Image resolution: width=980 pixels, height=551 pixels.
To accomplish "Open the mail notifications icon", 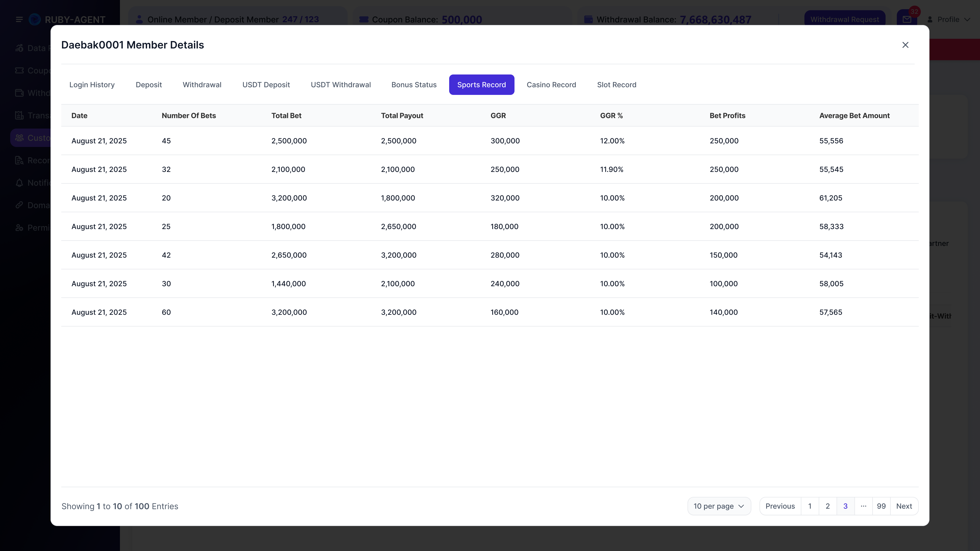I will coord(906,19).
